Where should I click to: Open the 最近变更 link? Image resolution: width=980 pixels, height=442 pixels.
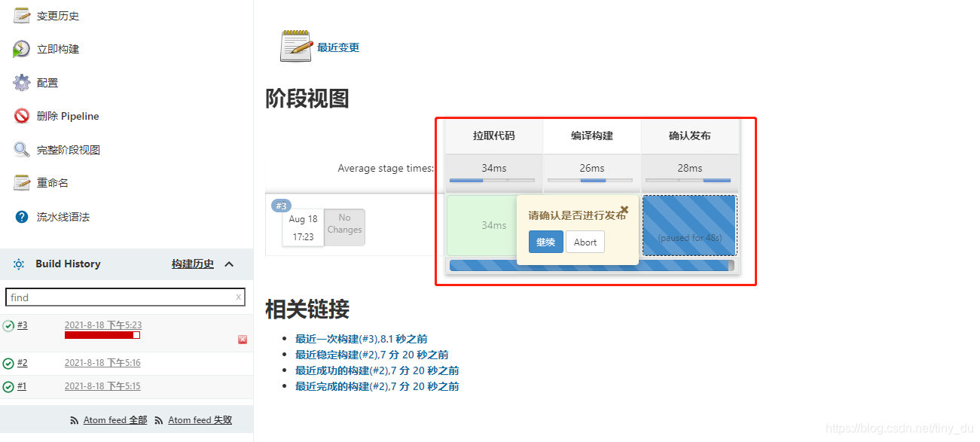point(338,47)
